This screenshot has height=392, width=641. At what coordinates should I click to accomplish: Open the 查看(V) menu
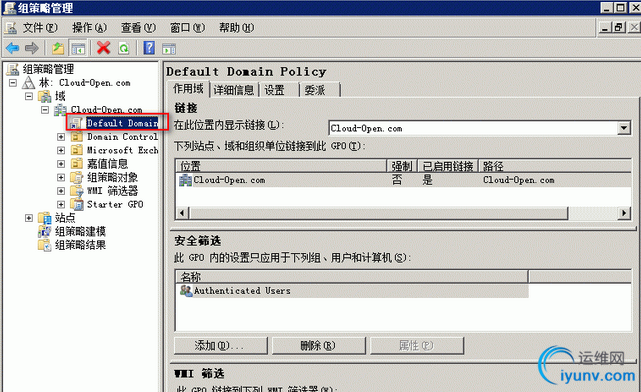[138, 27]
